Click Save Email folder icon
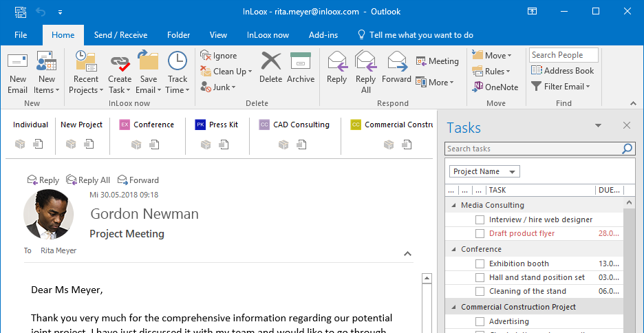The height and width of the screenshot is (333, 644). tap(148, 61)
